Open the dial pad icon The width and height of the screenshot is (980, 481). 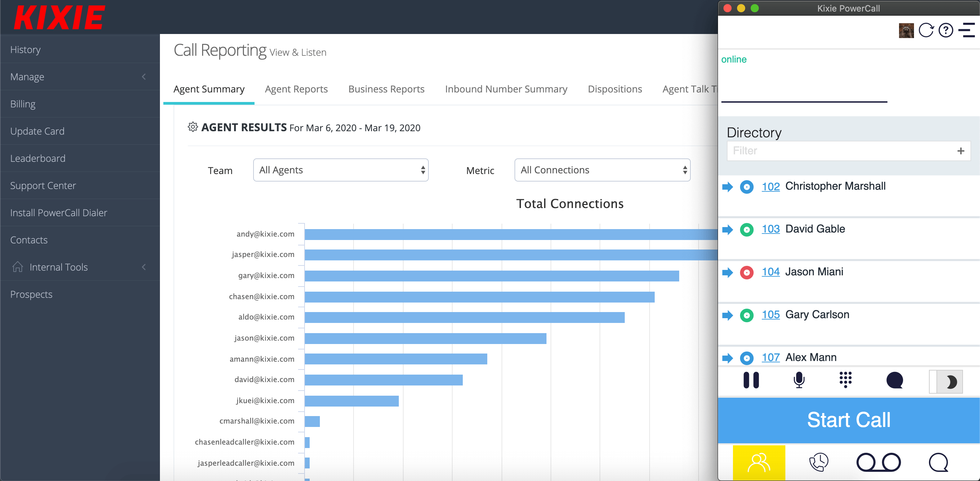pos(845,380)
